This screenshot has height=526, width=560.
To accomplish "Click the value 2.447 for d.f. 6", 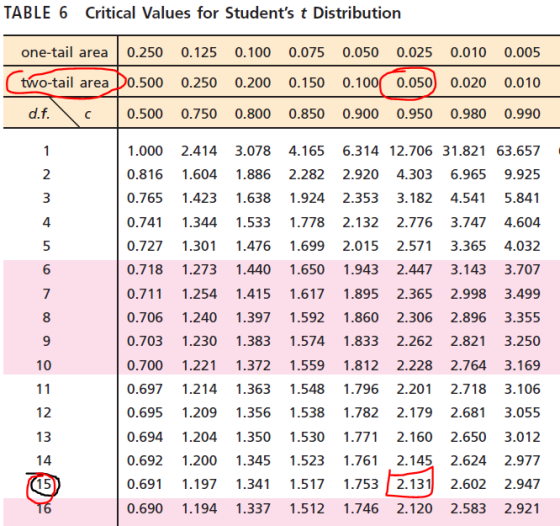I will point(414,270).
